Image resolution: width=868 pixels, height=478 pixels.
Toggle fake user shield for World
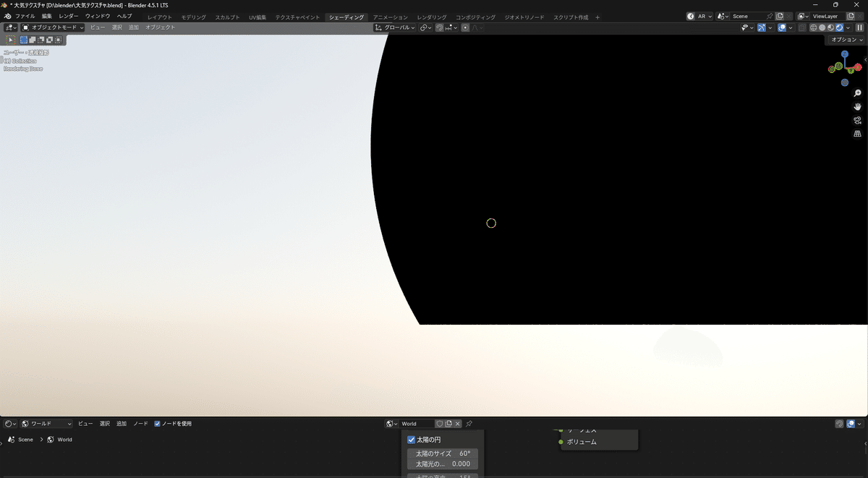coord(439,424)
